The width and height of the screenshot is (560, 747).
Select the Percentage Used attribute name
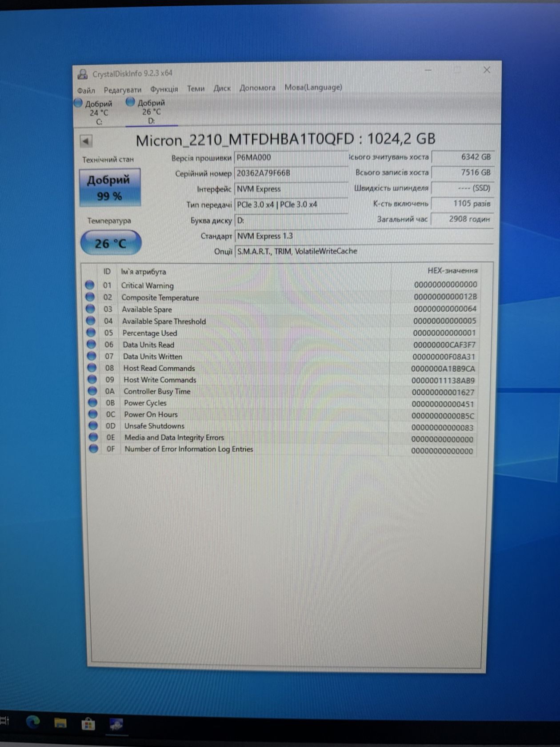(150, 333)
